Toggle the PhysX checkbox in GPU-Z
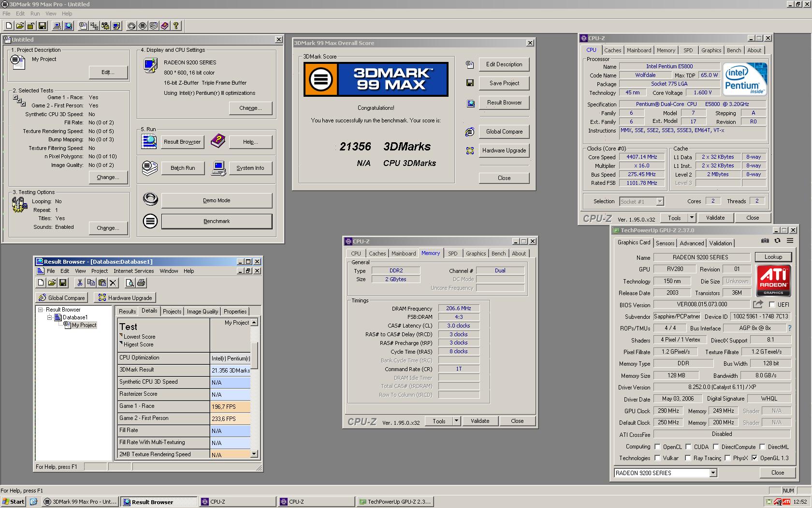This screenshot has width=812, height=508. pyautogui.click(x=727, y=458)
